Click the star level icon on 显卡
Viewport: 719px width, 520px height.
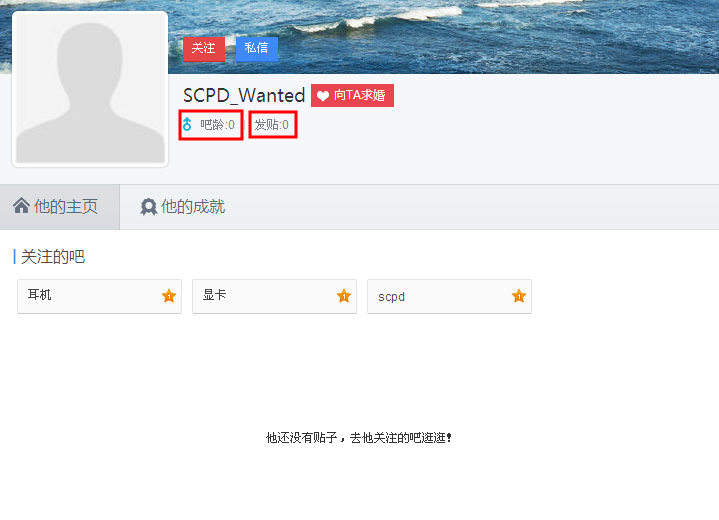[344, 296]
